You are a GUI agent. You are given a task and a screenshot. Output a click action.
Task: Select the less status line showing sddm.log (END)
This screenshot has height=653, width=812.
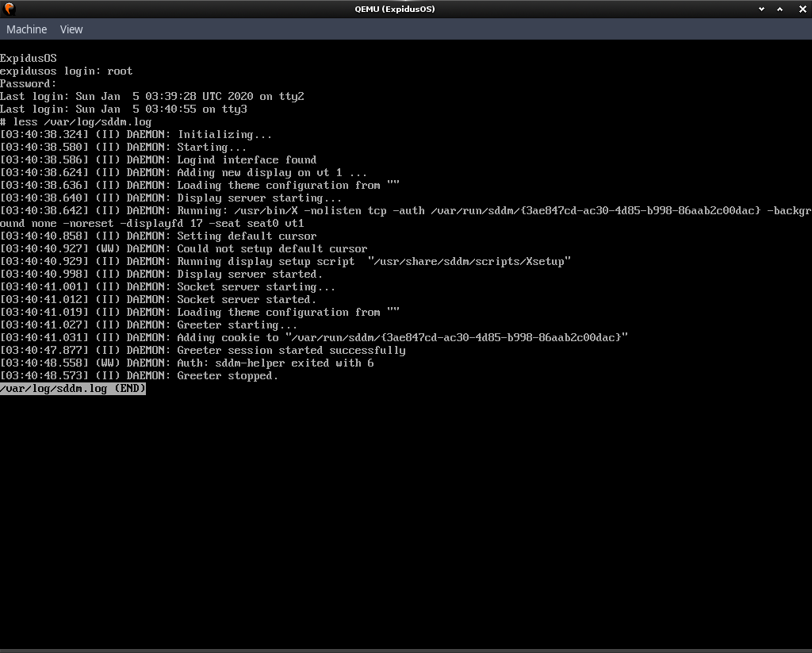(73, 389)
